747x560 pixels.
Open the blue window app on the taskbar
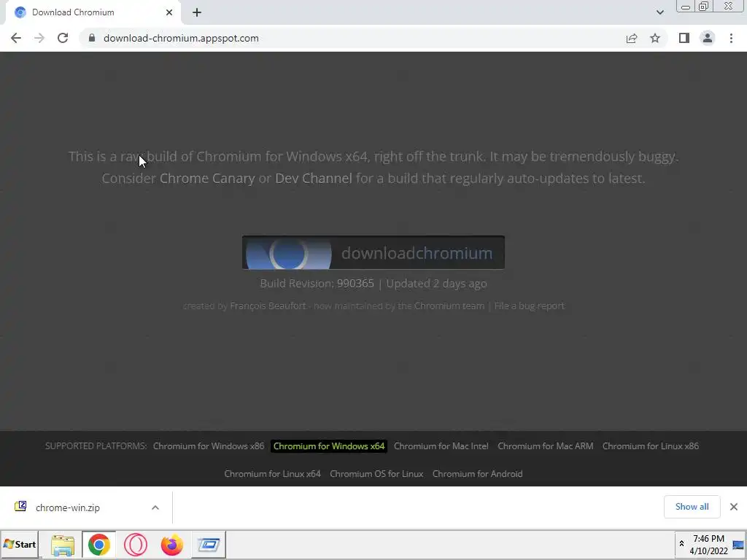(208, 545)
